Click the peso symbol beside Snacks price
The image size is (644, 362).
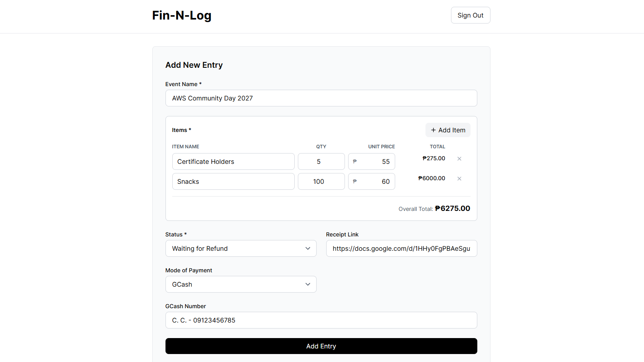point(355,181)
